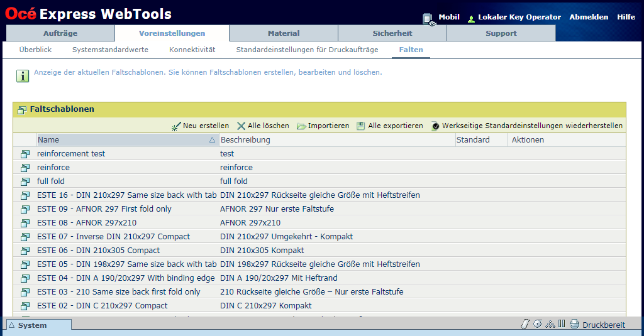Click the Mobil device icon in header
Screen dimensions: 644x336
pos(428,19)
